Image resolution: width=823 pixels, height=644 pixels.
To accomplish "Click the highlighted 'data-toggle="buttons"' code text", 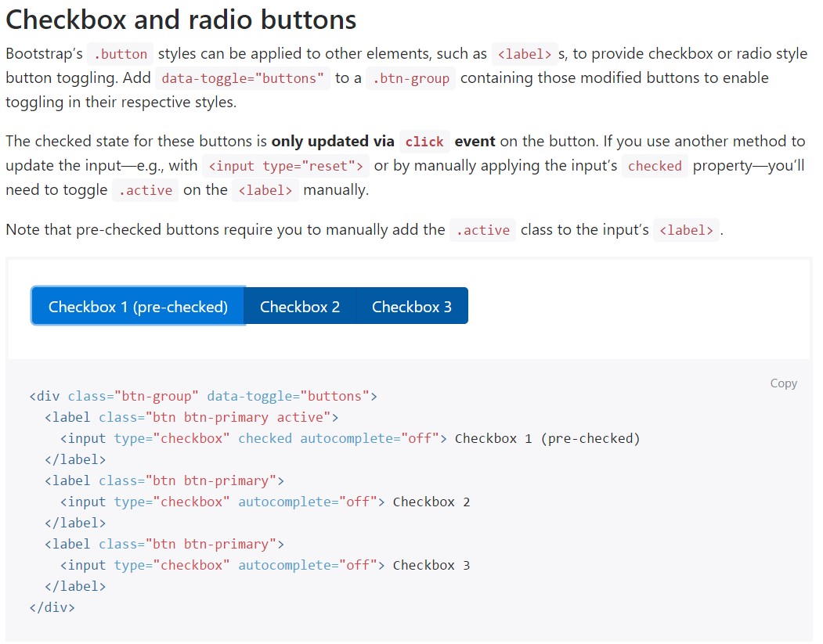I will pyautogui.click(x=243, y=77).
